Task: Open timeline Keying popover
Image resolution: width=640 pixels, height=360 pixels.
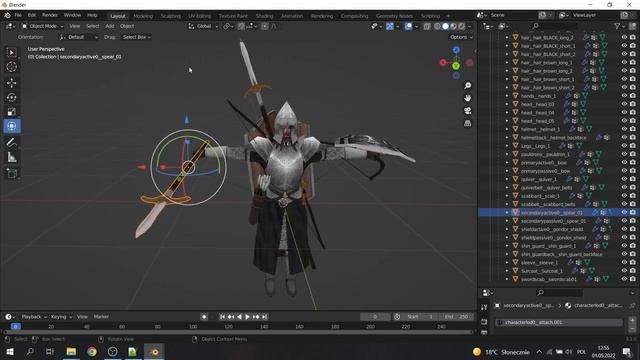Action: point(61,316)
